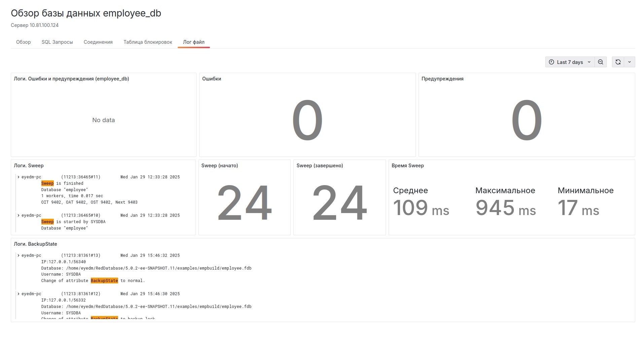644x347 pixels.
Task: Click the Время Sweep panel title
Action: click(407, 166)
